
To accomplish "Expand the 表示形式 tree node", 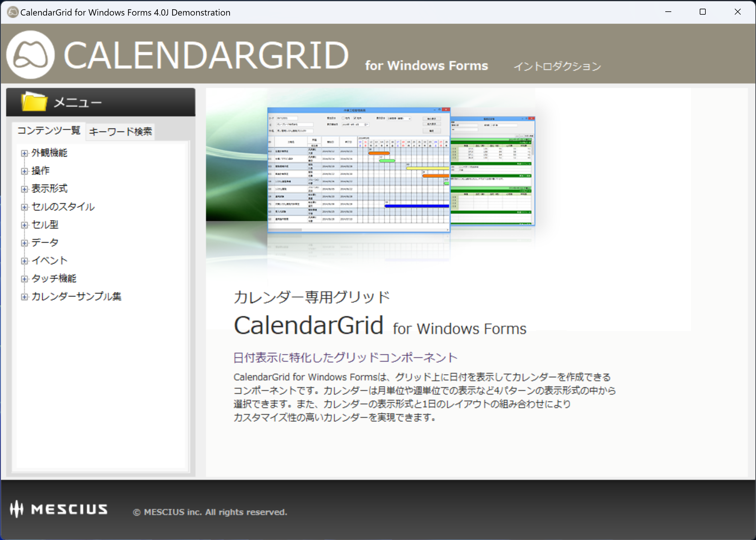I will tap(24, 189).
